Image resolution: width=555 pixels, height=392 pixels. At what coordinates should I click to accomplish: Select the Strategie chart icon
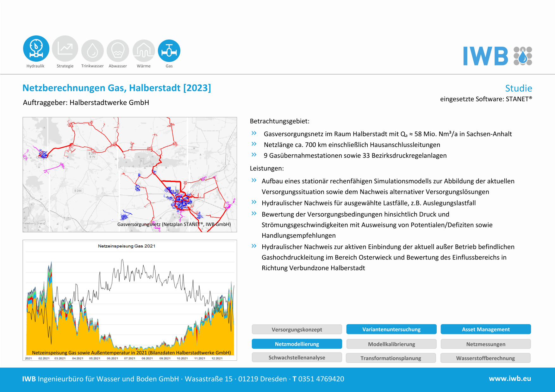tap(65, 48)
